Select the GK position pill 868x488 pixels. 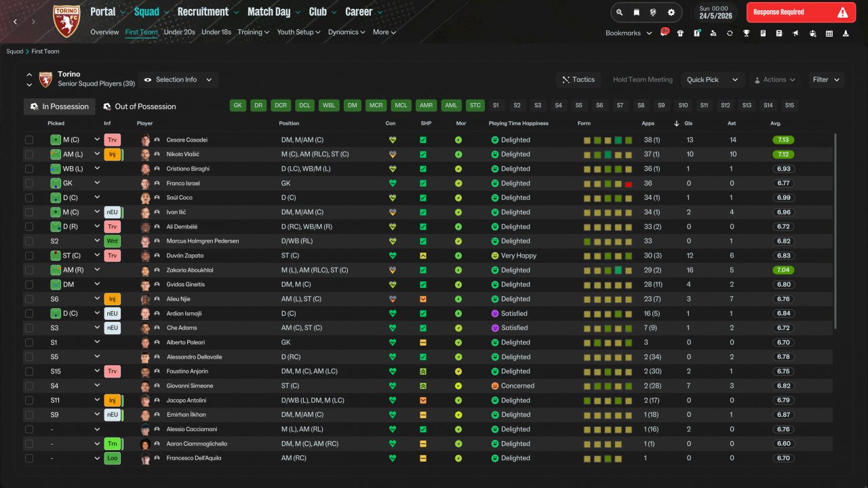tap(238, 105)
